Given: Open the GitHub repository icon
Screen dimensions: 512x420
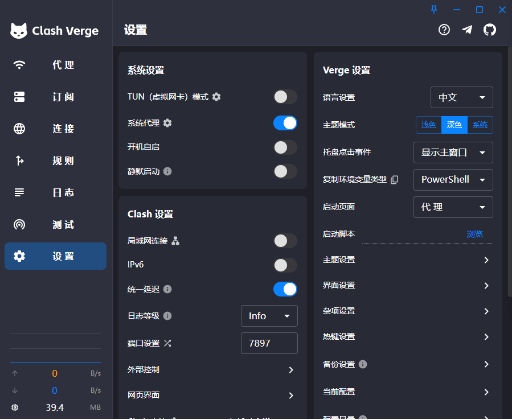Looking at the screenshot, I should [x=489, y=30].
